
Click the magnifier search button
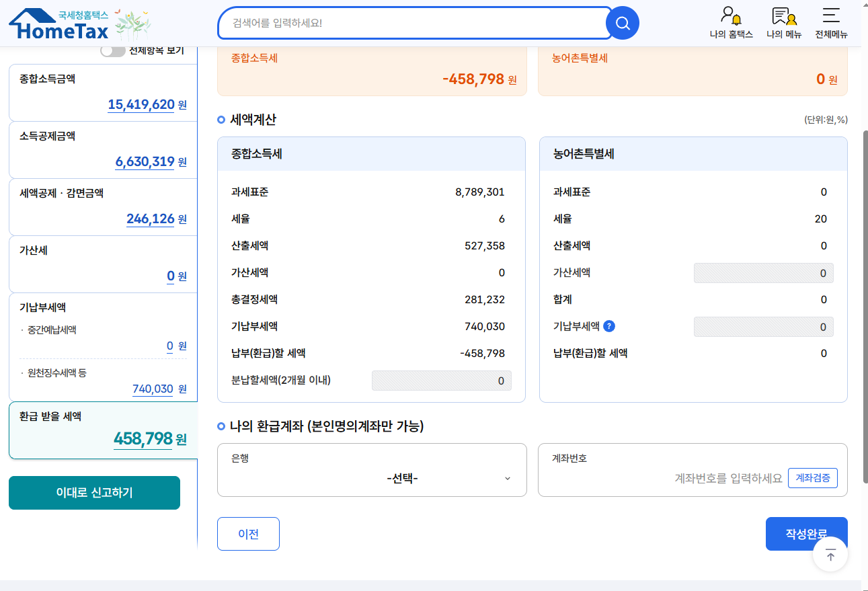click(x=623, y=24)
